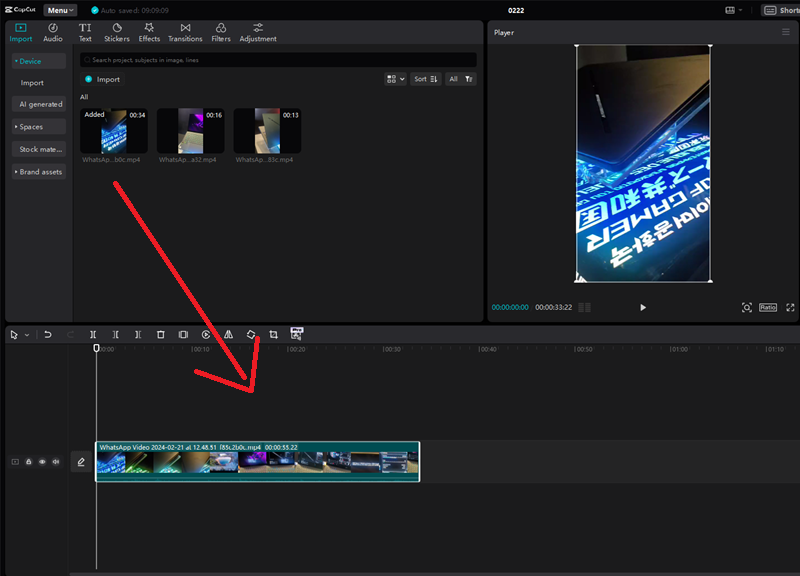Enter fullscreen preview in the Player
The image size is (800, 576).
click(790, 307)
